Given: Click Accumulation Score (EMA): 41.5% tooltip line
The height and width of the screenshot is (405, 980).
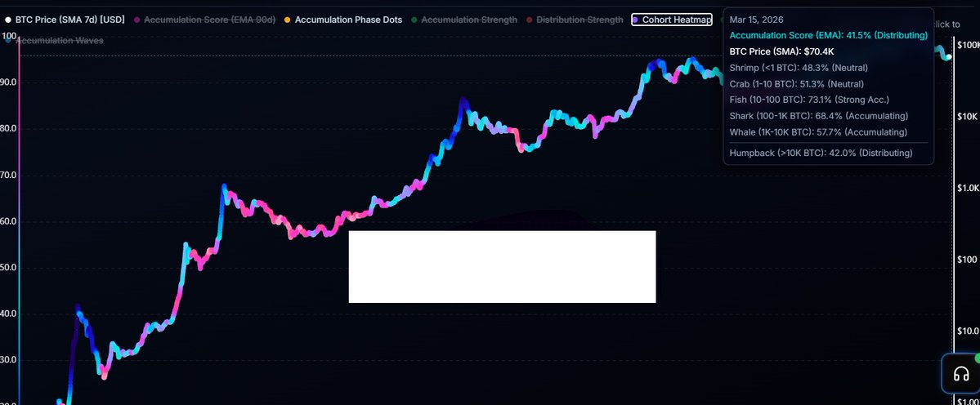Looking at the screenshot, I should click(x=829, y=36).
